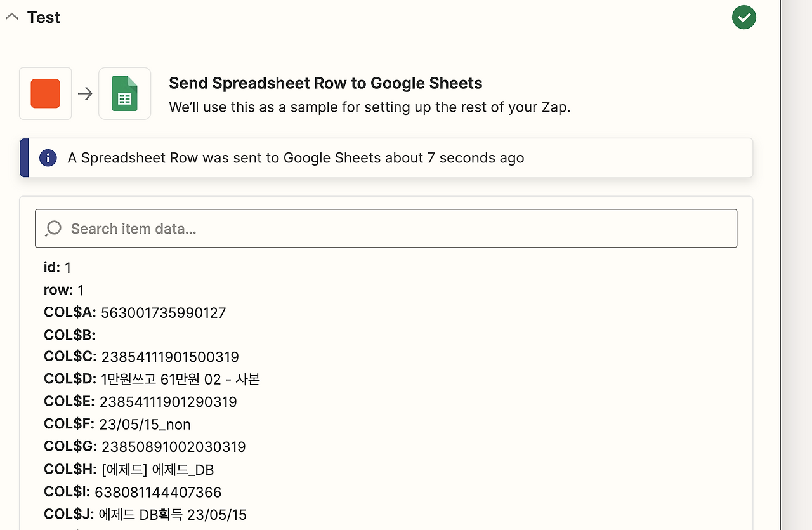Screen dimensions: 812x530
Task: Select the COL$A value 563001735990127
Action: coord(163,312)
